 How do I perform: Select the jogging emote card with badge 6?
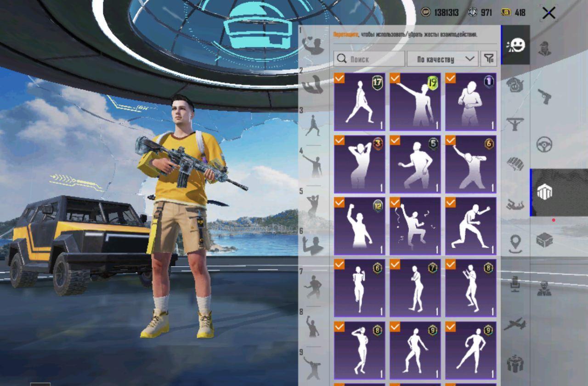point(360,288)
